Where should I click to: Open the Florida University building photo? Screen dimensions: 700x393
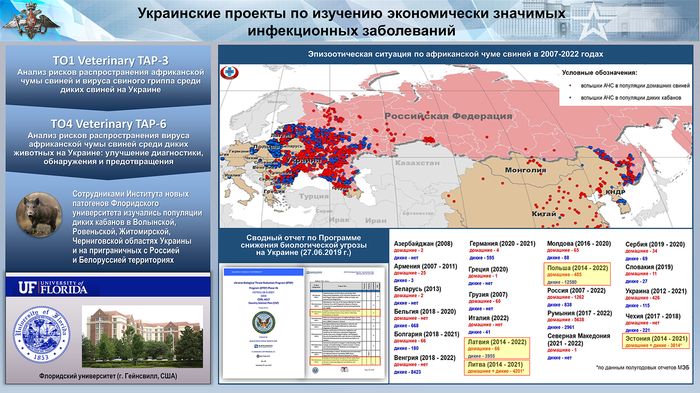coord(142,336)
